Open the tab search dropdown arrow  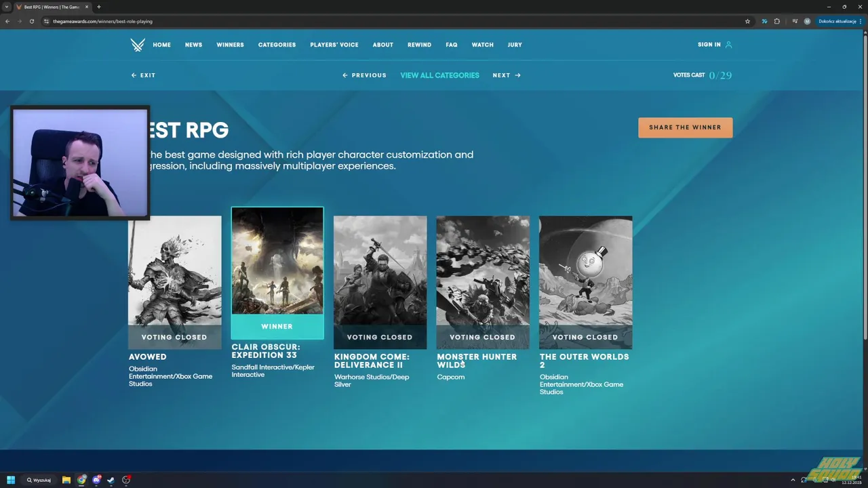click(6, 7)
